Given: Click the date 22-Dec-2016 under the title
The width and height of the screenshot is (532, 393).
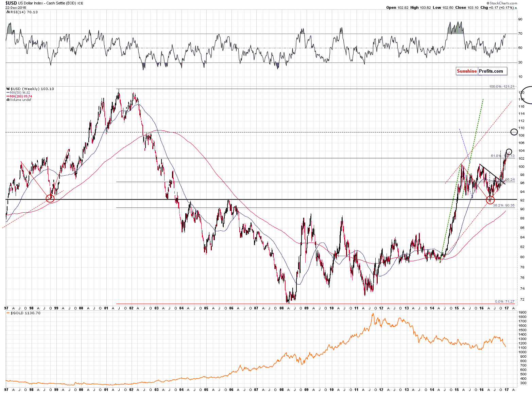Looking at the screenshot, I should click(15, 7).
